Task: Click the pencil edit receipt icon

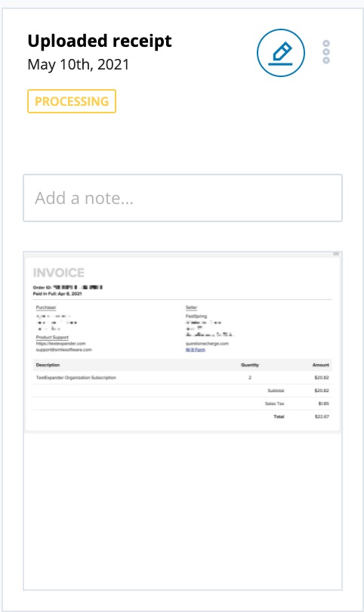Action: click(280, 53)
